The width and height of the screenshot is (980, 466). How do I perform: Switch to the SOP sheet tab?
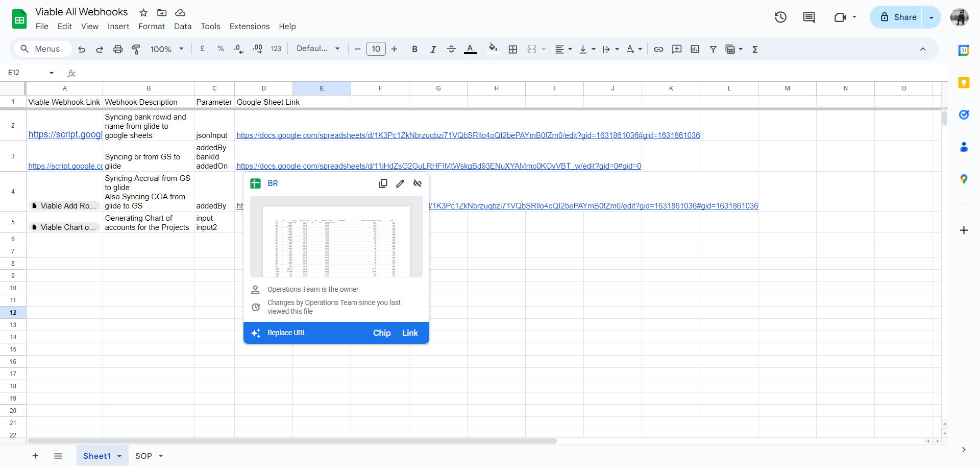point(143,456)
